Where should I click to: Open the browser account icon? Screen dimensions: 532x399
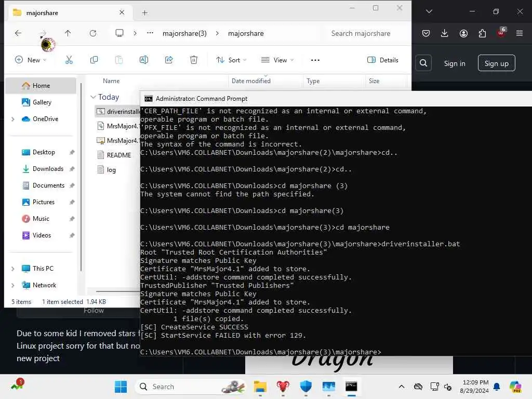(463, 33)
